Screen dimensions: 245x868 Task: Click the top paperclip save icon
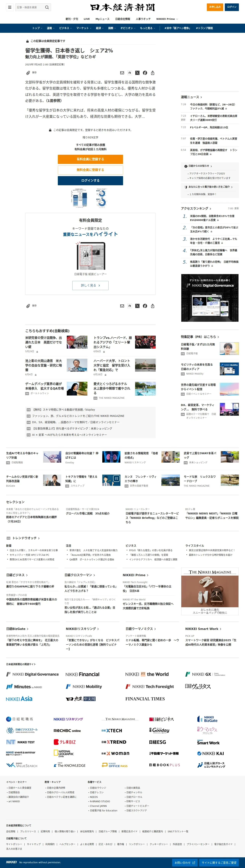tap(28, 73)
